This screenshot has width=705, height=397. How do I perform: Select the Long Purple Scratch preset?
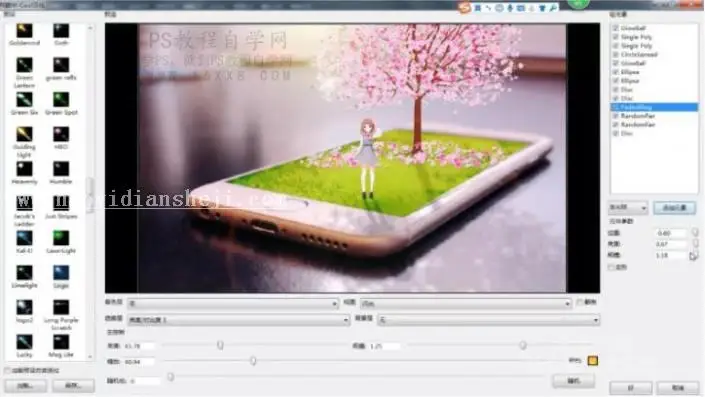(61, 307)
